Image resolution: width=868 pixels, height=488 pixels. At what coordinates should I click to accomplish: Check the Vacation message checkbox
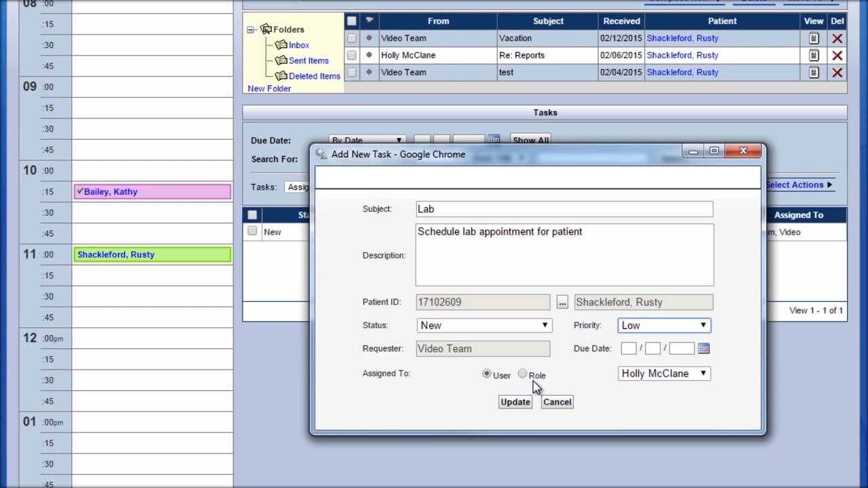[x=351, y=39]
